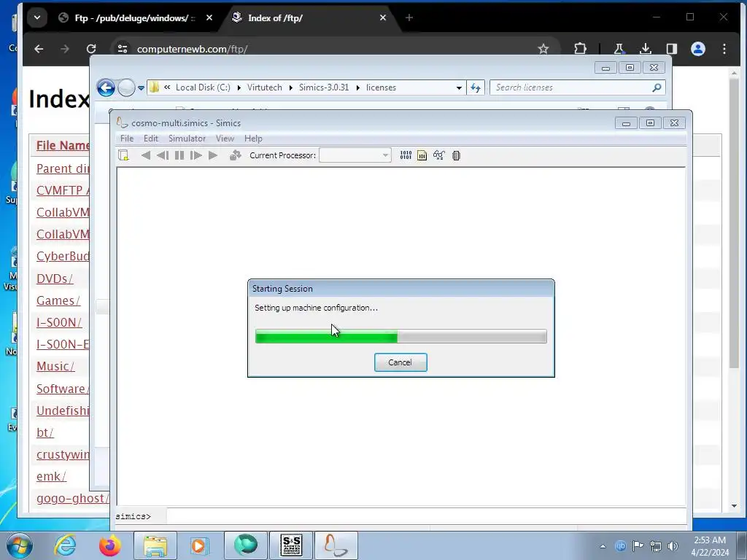The width and height of the screenshot is (747, 560).
Task: Click the Simics taskbar icon
Action: point(336,545)
